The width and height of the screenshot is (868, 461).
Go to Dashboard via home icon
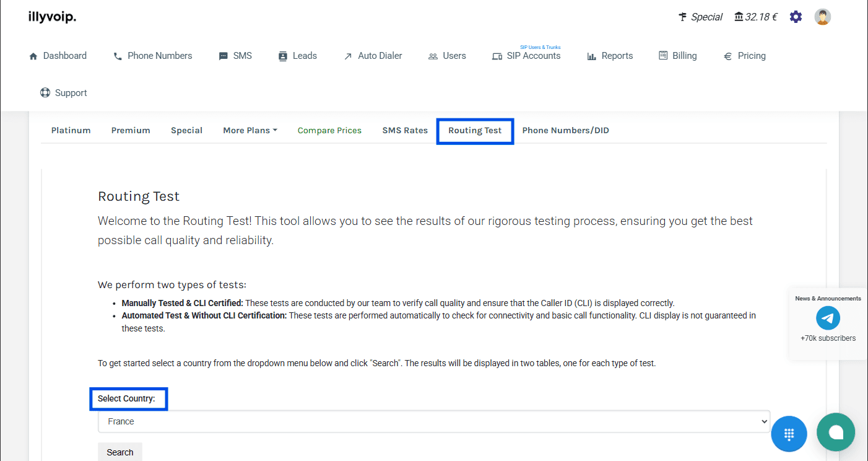[33, 56]
